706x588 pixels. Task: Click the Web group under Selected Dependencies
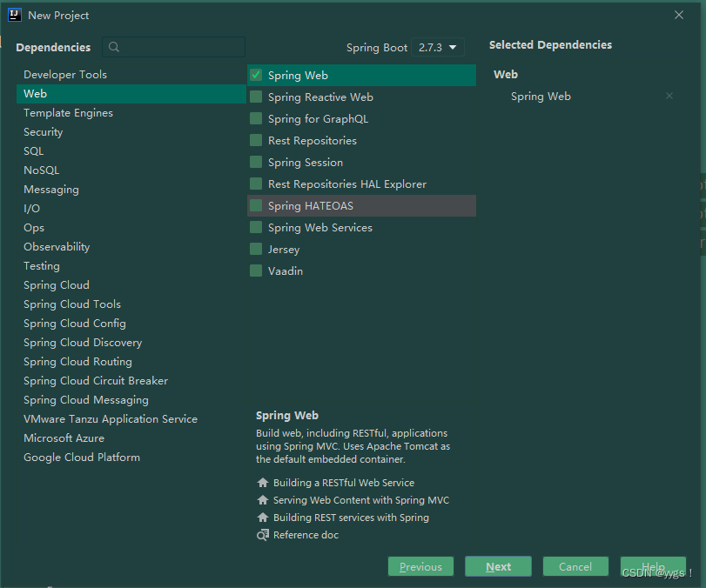506,74
